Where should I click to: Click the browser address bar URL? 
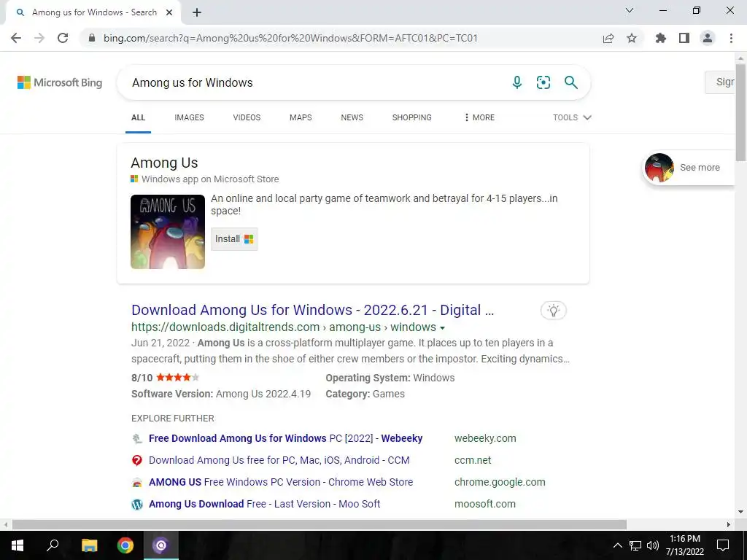pyautogui.click(x=290, y=38)
